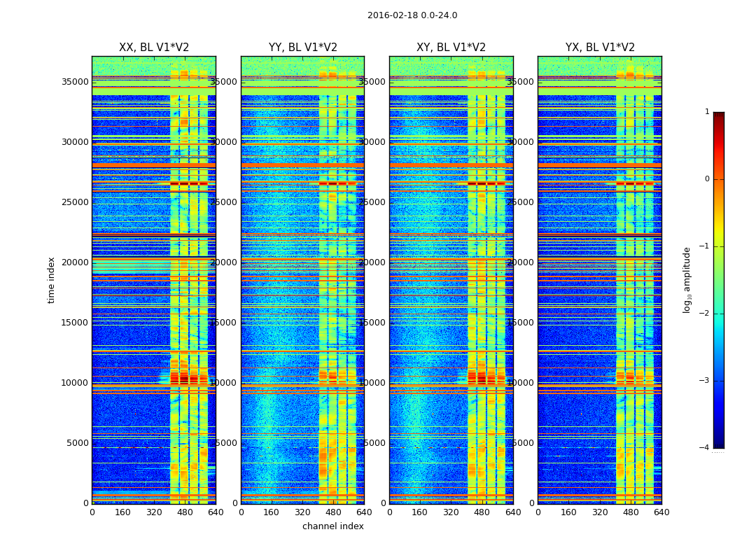The height and width of the screenshot is (560, 735).
Task: Click the figure title dated 2016-02-18
Action: pos(412,15)
